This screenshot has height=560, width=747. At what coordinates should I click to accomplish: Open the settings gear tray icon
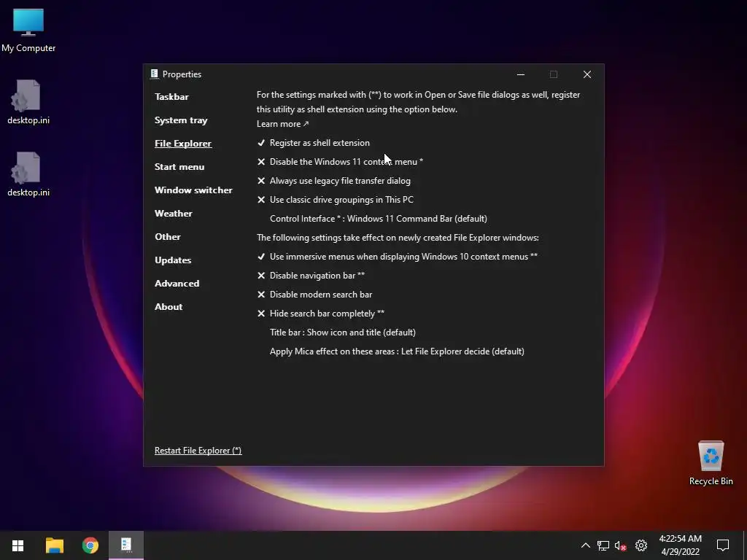pos(641,545)
